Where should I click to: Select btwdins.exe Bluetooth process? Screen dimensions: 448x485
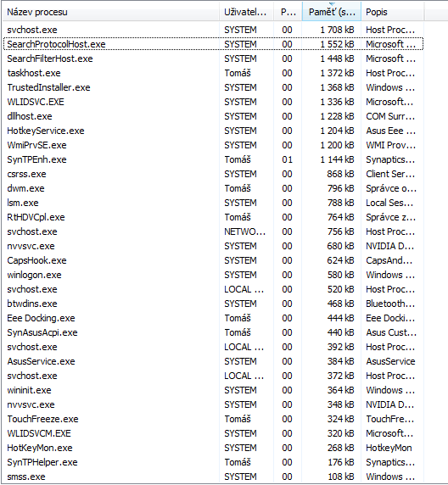(213, 304)
